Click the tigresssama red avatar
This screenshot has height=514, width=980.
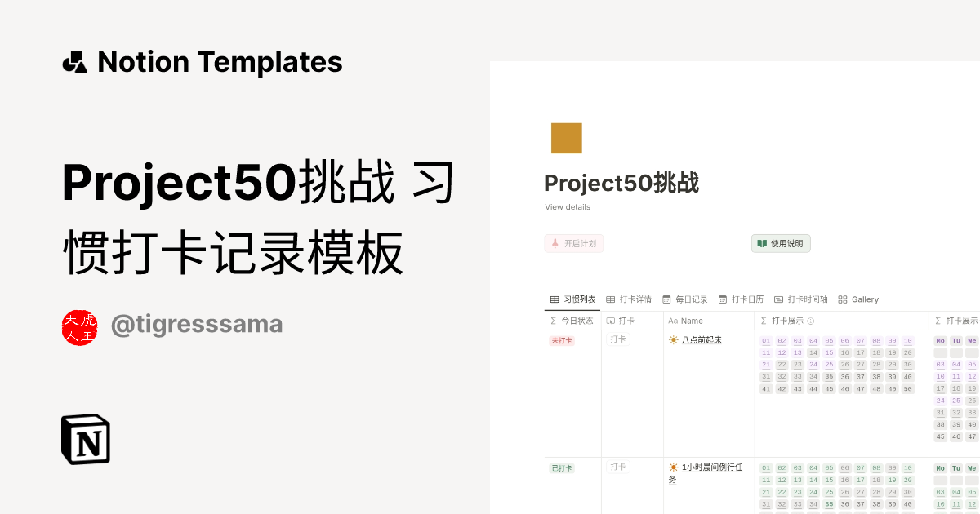79,327
